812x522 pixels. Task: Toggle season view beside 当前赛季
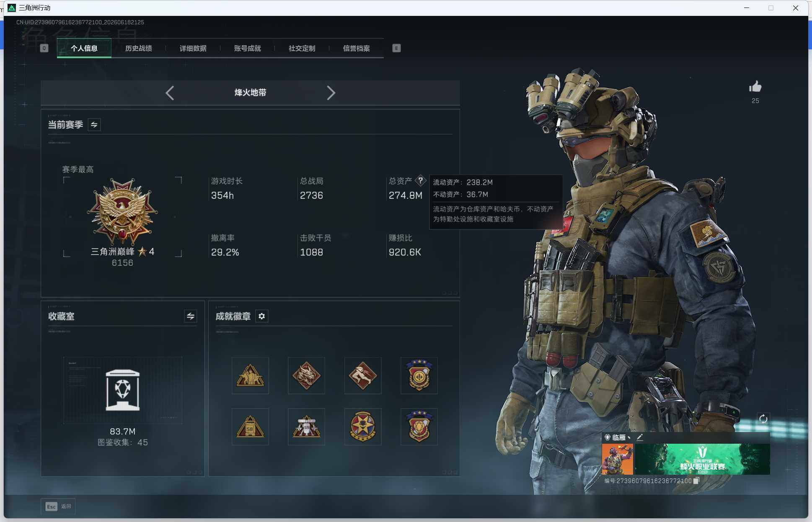coord(94,125)
